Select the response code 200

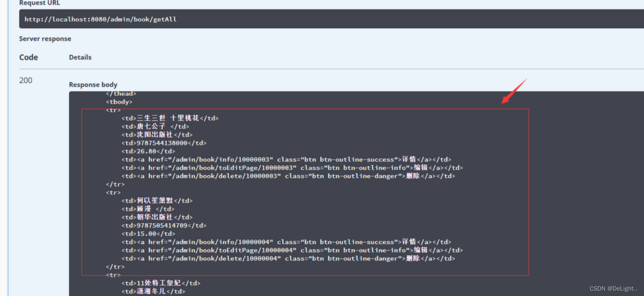pyautogui.click(x=25, y=80)
